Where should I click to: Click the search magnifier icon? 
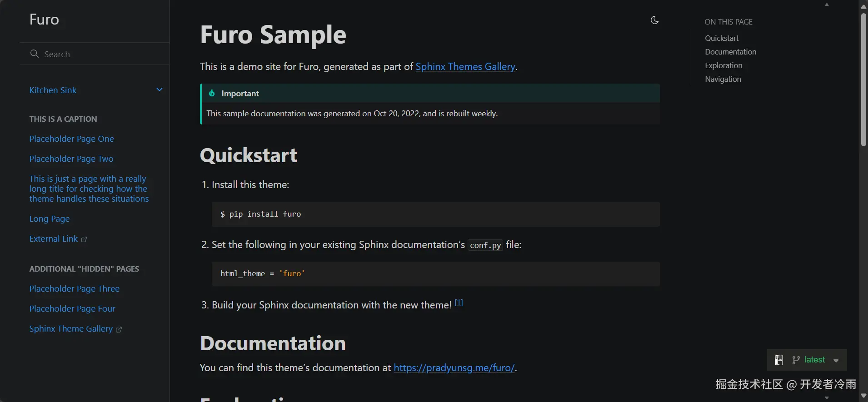pos(34,54)
